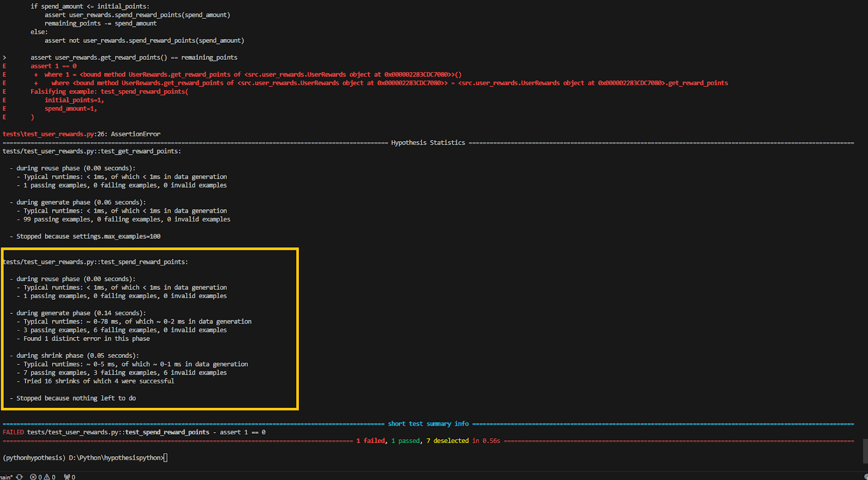Click 'Stopped because nothing left to do' line
Screen dimensions: 868x480
click(x=76, y=398)
